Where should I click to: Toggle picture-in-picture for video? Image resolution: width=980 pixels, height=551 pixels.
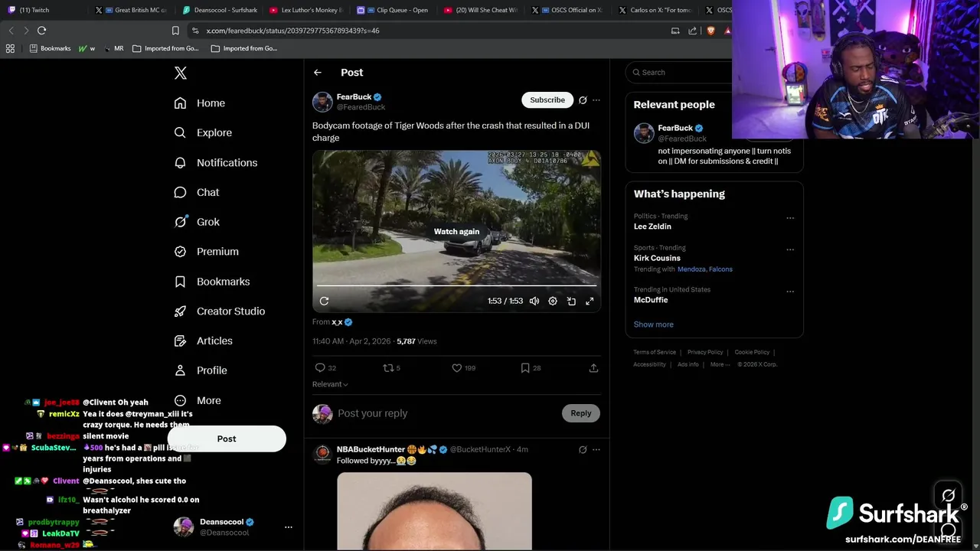click(x=571, y=302)
